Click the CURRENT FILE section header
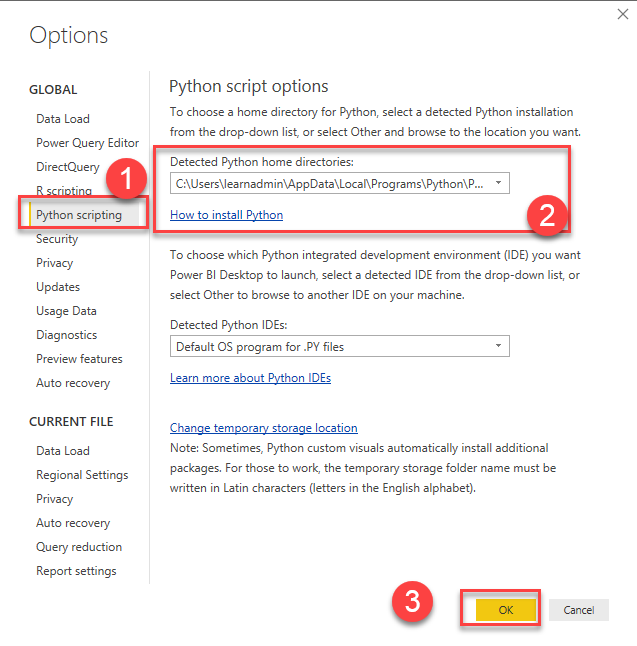 (x=71, y=422)
